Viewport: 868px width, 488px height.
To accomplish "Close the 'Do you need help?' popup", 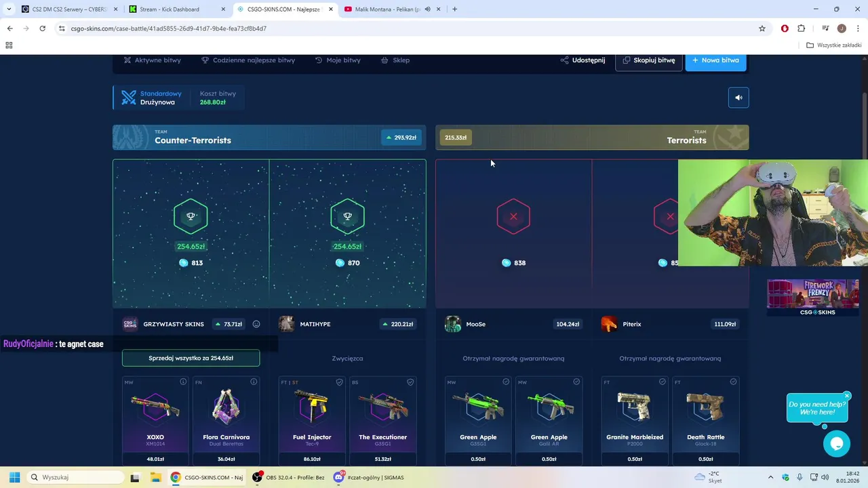I will 847,396.
